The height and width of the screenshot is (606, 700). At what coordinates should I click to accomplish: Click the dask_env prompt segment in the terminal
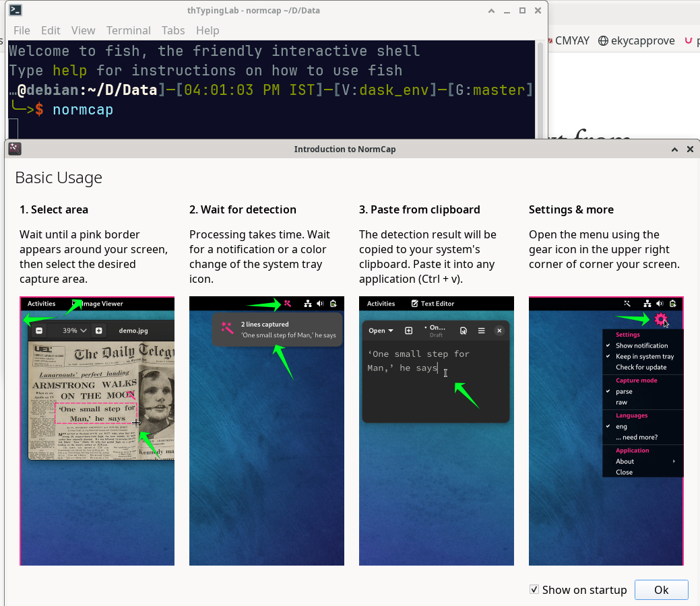(392, 90)
